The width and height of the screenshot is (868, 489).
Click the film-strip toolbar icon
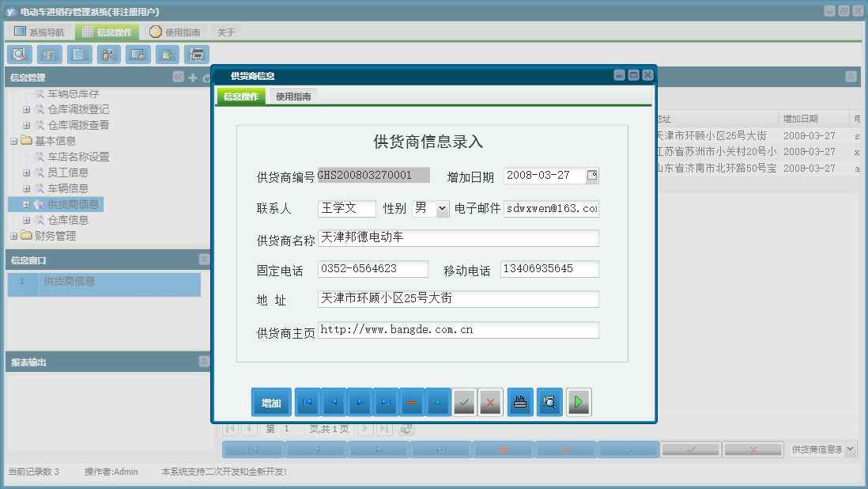point(197,55)
